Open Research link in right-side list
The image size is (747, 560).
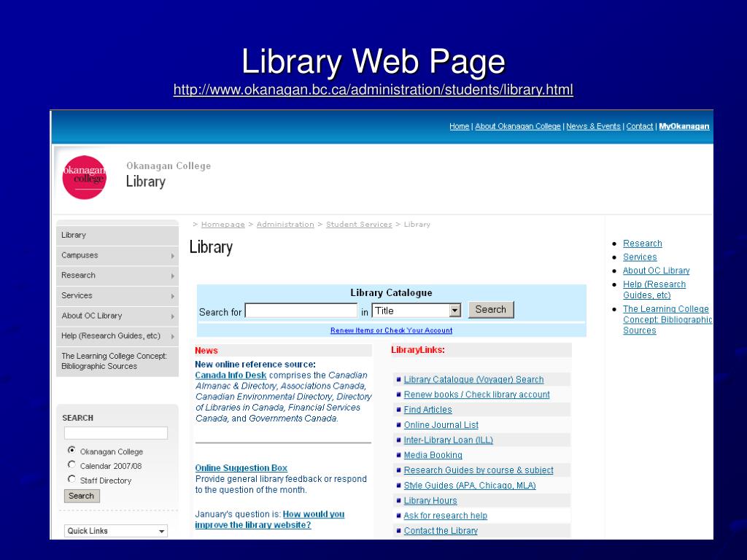pyautogui.click(x=642, y=244)
